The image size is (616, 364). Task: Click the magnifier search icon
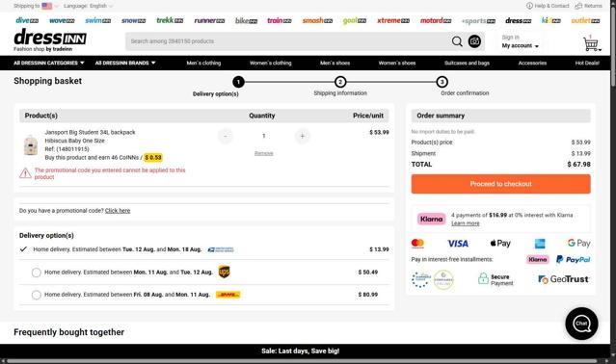click(x=457, y=41)
